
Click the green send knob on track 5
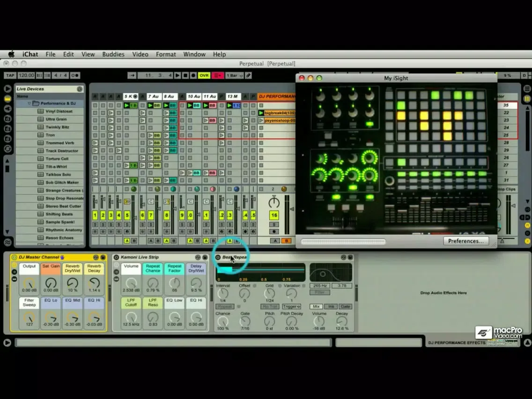133,189
